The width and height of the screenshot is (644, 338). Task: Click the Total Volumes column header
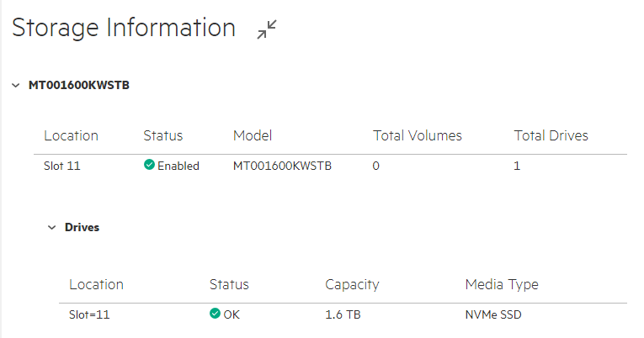pos(417,135)
